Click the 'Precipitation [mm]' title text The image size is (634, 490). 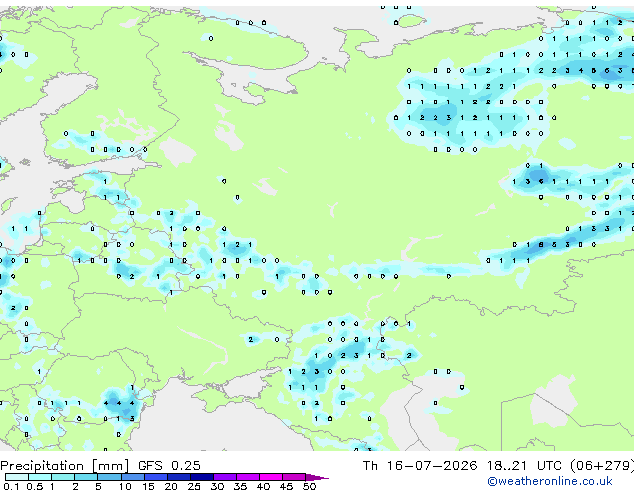pos(65,466)
